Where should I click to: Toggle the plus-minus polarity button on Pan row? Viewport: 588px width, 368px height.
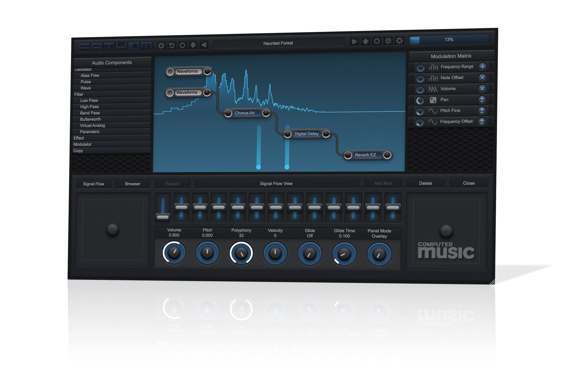tap(482, 99)
